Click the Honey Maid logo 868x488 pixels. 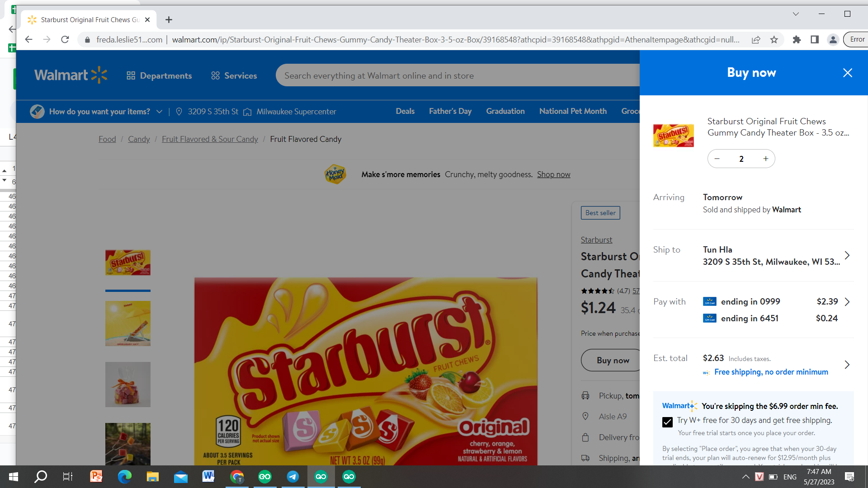coord(335,174)
